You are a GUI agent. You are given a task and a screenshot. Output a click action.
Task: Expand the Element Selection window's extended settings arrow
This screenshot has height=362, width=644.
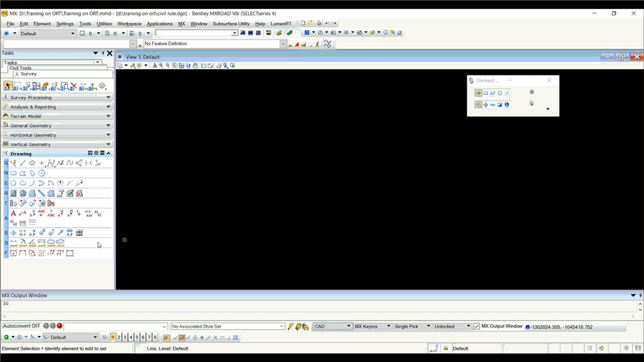click(x=547, y=109)
